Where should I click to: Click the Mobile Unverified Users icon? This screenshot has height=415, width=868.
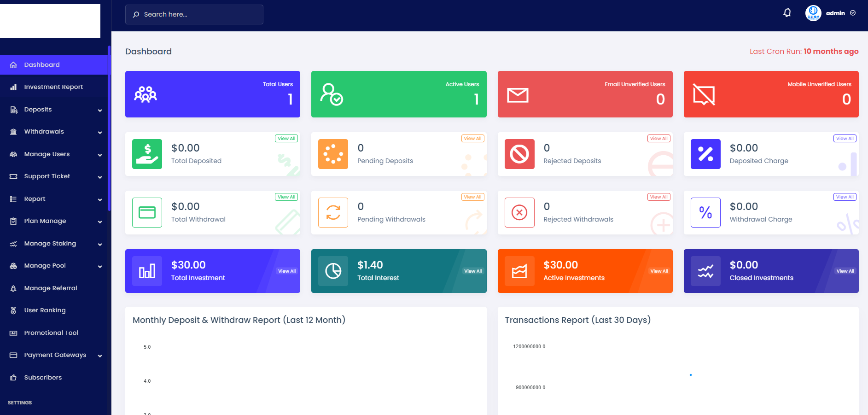pyautogui.click(x=704, y=95)
